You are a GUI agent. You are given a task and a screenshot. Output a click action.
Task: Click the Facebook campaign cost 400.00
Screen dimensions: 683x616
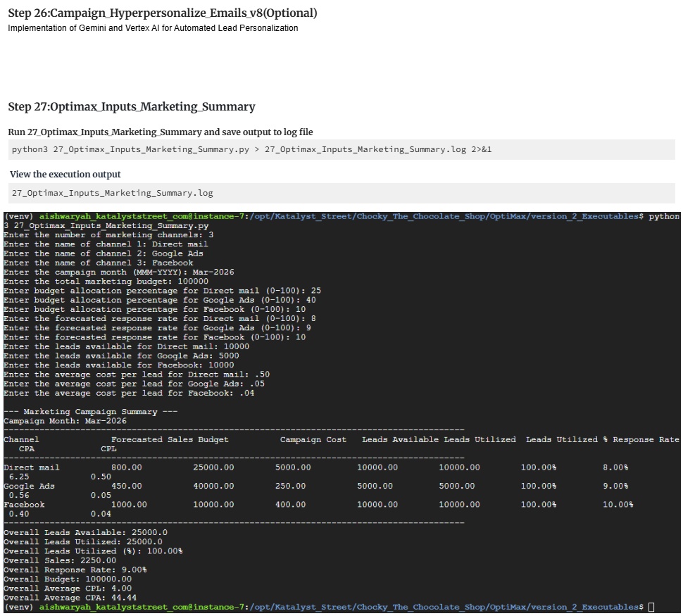tap(291, 505)
